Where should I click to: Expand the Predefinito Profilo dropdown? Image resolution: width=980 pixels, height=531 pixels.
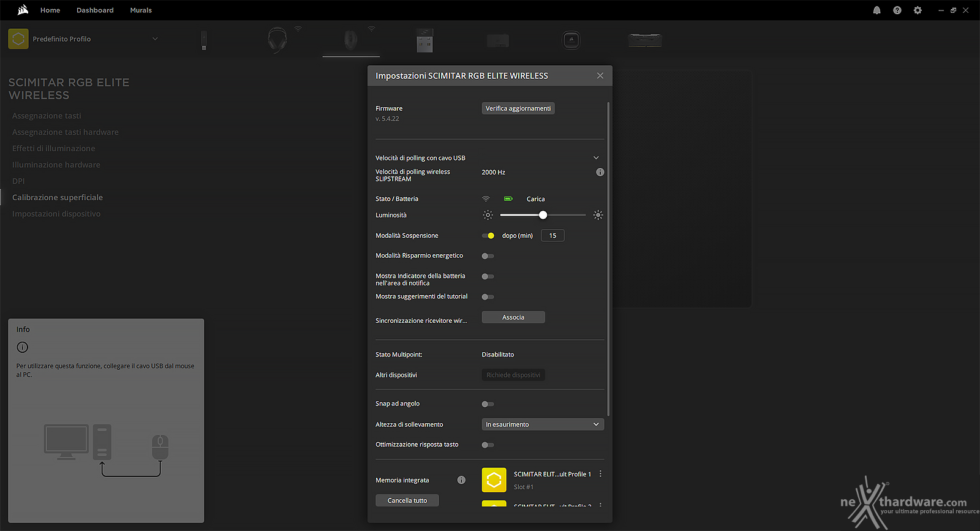tap(155, 39)
